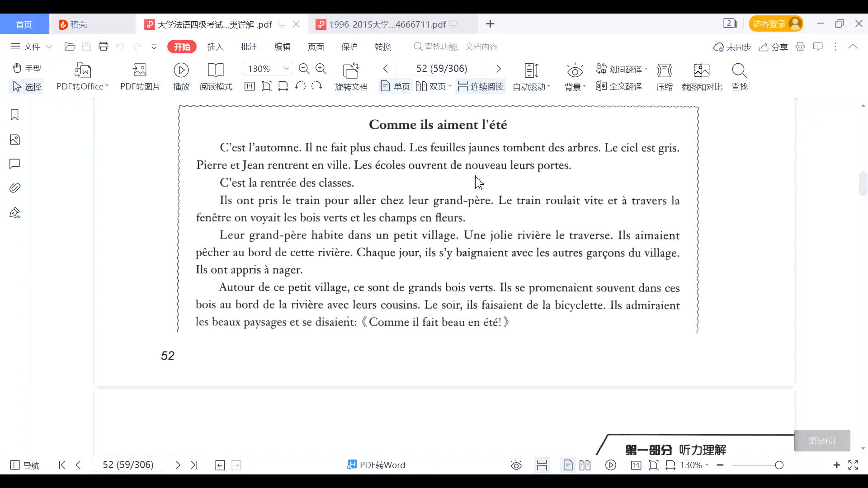Screen dimensions: 868x488
Task: Click the toolbar page number field
Action: pyautogui.click(x=442, y=69)
